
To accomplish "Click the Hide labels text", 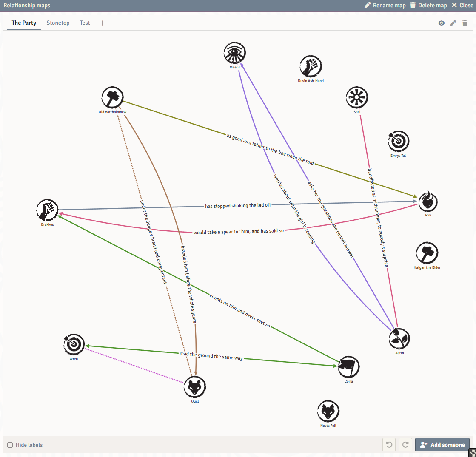I will coord(29,445).
